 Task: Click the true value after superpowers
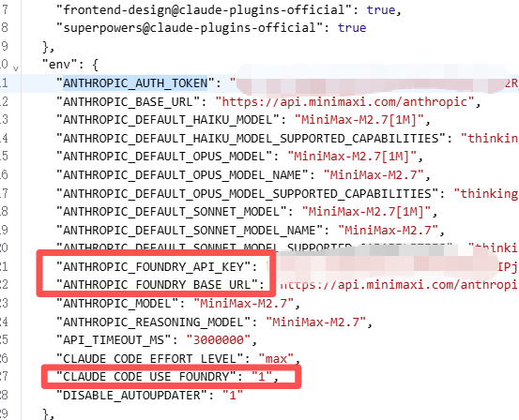pos(352,28)
